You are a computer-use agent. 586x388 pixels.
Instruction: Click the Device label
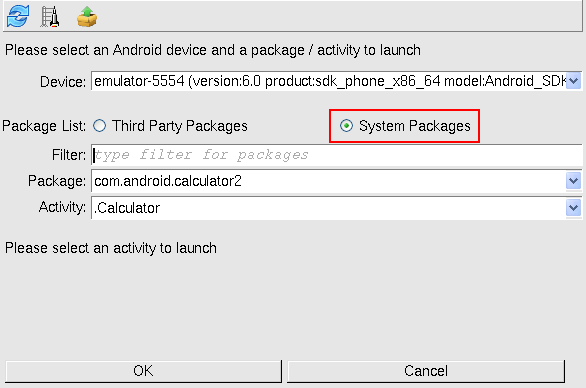(x=63, y=82)
